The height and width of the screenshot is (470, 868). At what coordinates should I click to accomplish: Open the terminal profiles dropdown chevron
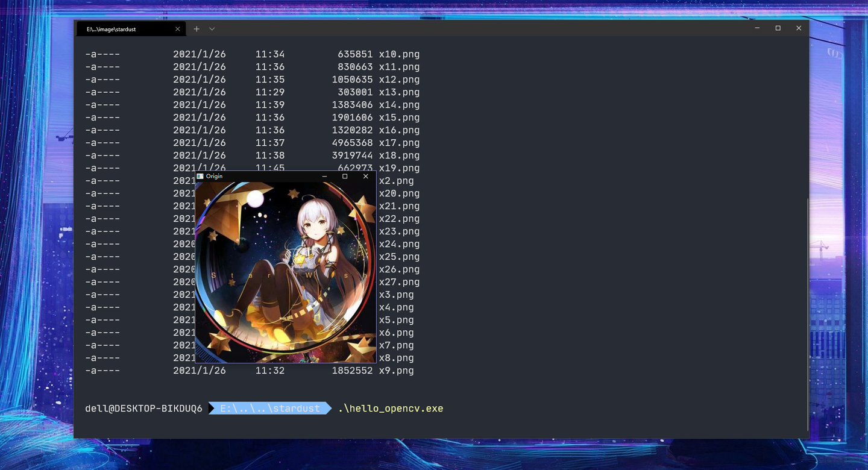coord(212,28)
